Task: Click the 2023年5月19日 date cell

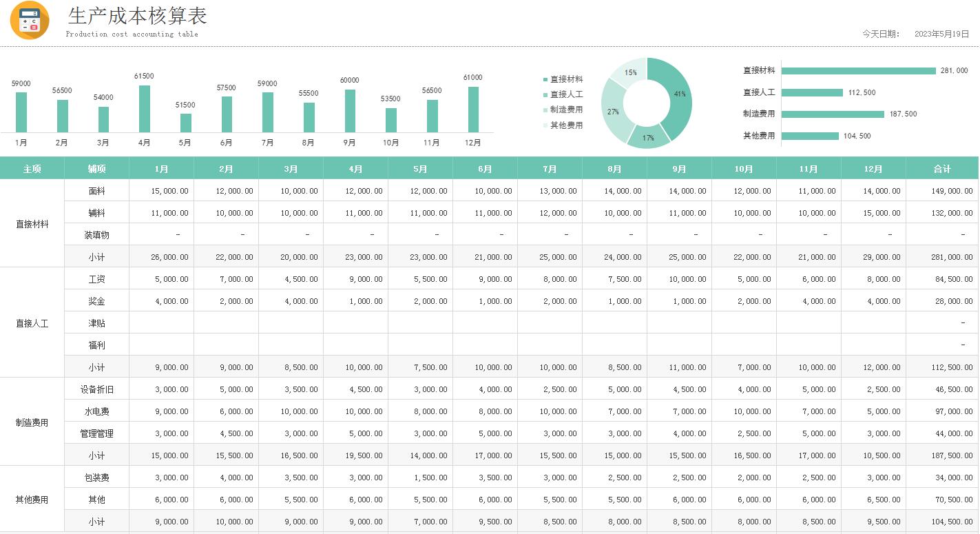Action: click(x=941, y=34)
